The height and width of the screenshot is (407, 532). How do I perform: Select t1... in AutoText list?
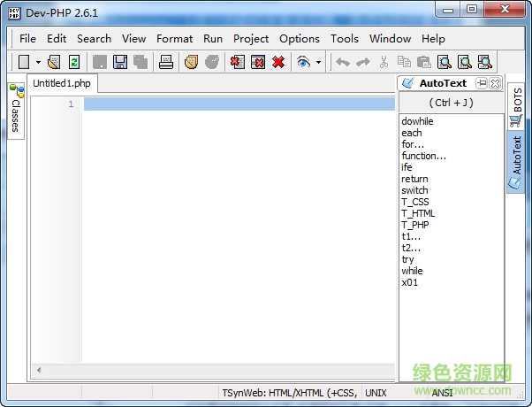click(411, 236)
